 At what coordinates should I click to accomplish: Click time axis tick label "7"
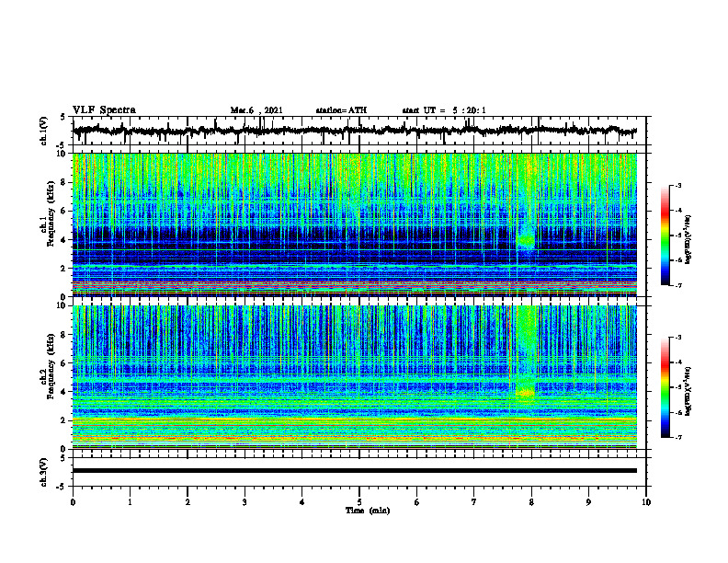click(x=474, y=502)
